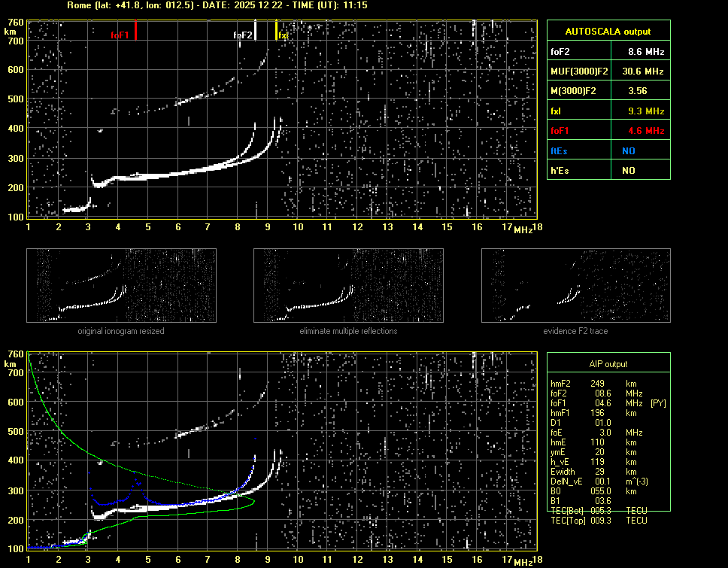This screenshot has height=568, width=728.
Task: Click the blue ftEs NO value
Action: tap(628, 150)
